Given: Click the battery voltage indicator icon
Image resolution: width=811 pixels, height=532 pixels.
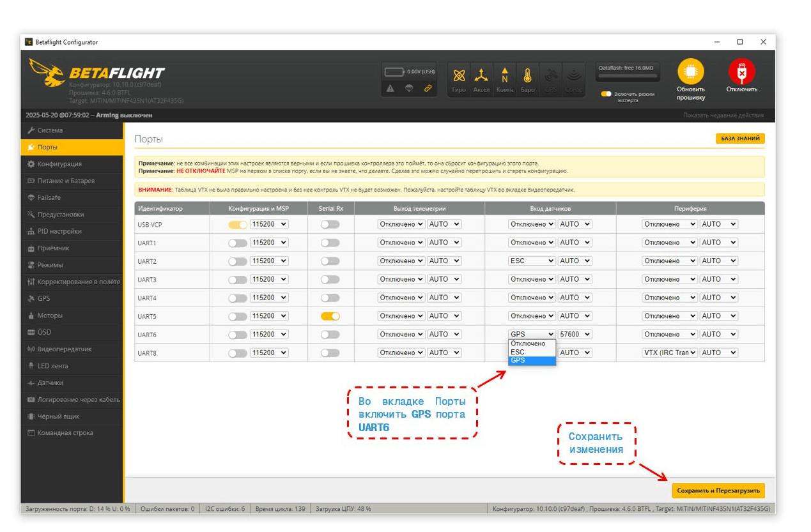Looking at the screenshot, I should pos(395,72).
